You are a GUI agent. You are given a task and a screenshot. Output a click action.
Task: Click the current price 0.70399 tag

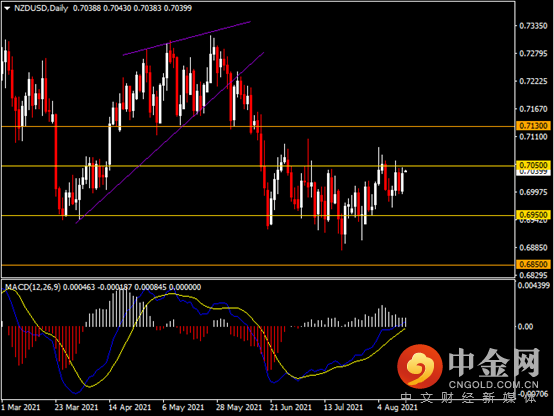pyautogui.click(x=534, y=172)
